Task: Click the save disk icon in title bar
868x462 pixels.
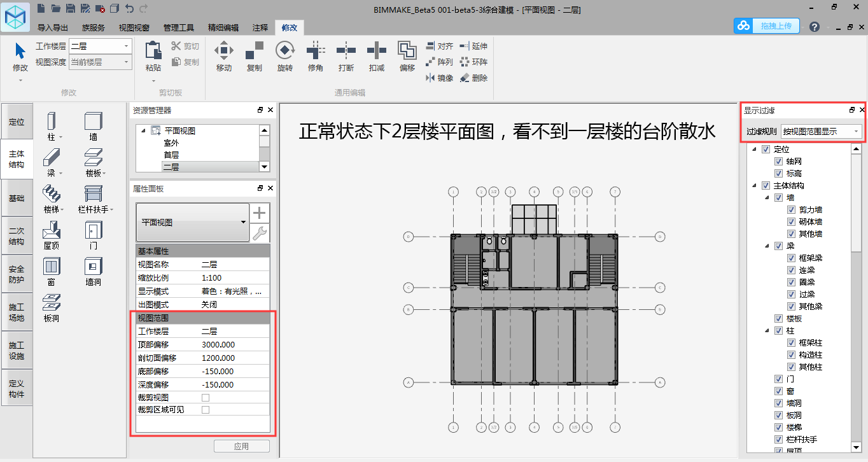Action: pos(71,8)
